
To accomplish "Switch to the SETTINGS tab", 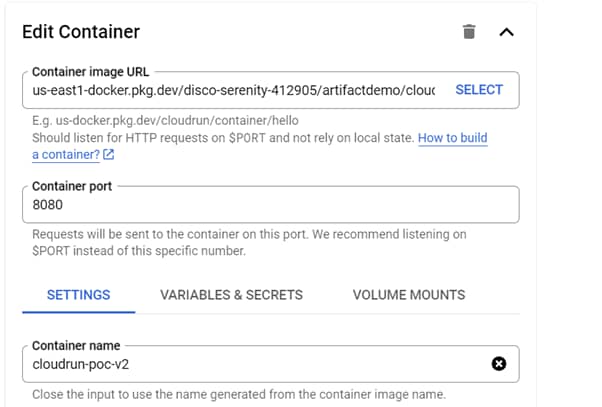I will pyautogui.click(x=78, y=295).
